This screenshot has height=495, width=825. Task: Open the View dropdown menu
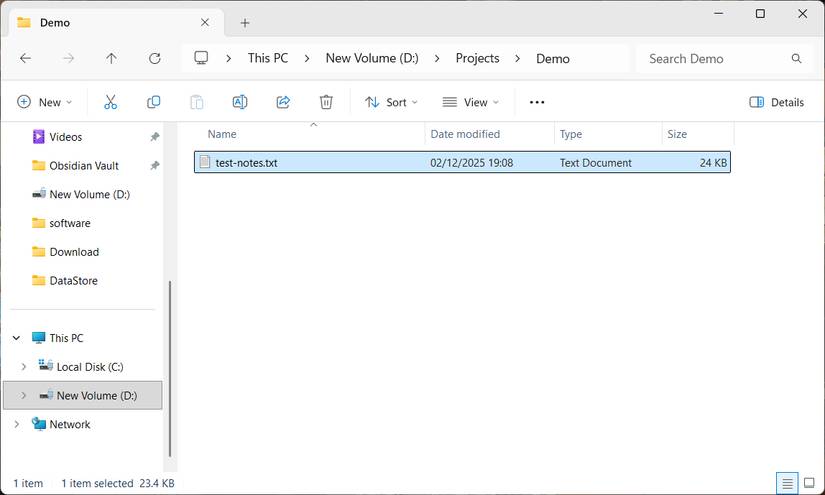coord(470,102)
